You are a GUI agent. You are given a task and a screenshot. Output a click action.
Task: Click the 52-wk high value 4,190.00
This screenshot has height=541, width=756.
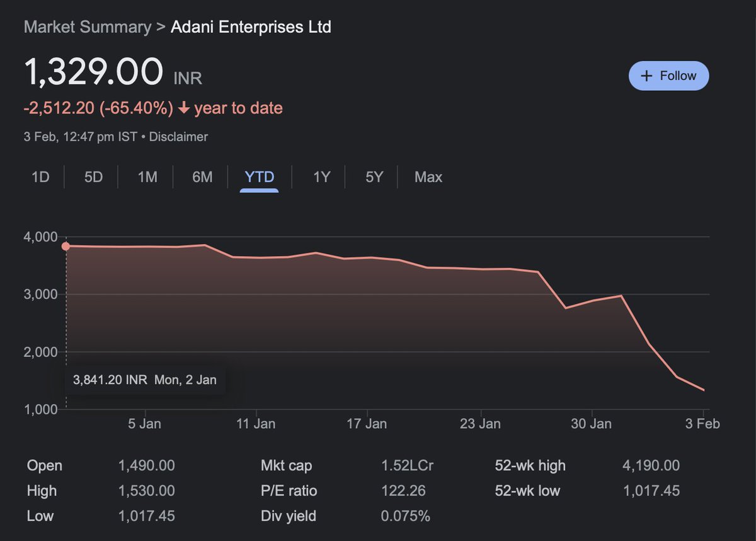point(651,466)
